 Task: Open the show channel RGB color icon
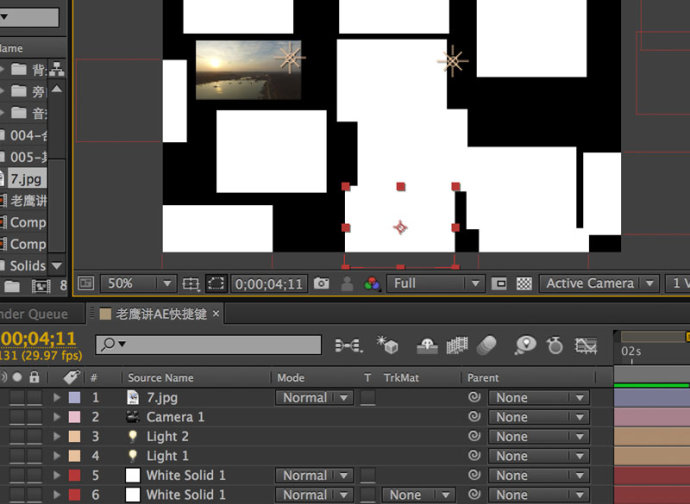pos(372,283)
